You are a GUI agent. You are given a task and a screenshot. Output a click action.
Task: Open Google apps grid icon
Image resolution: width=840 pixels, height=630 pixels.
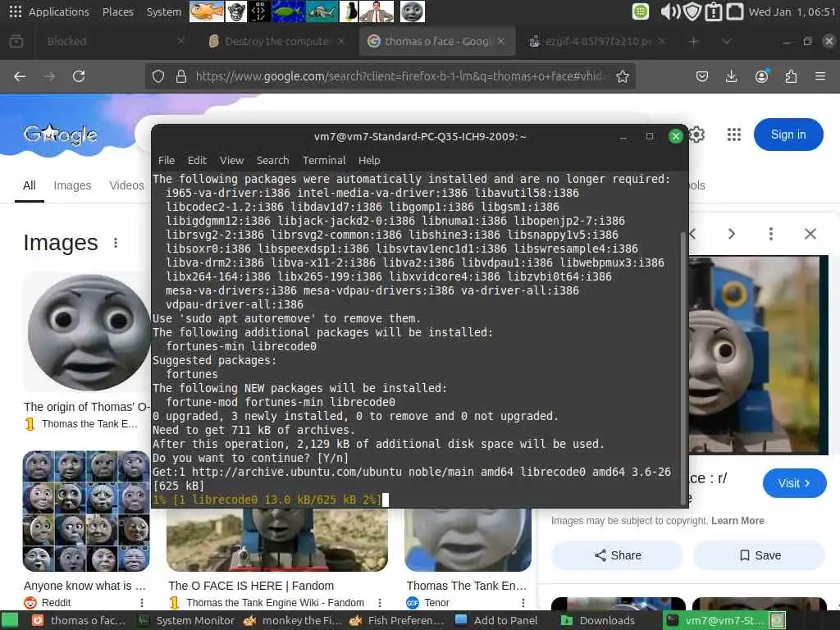point(734,135)
